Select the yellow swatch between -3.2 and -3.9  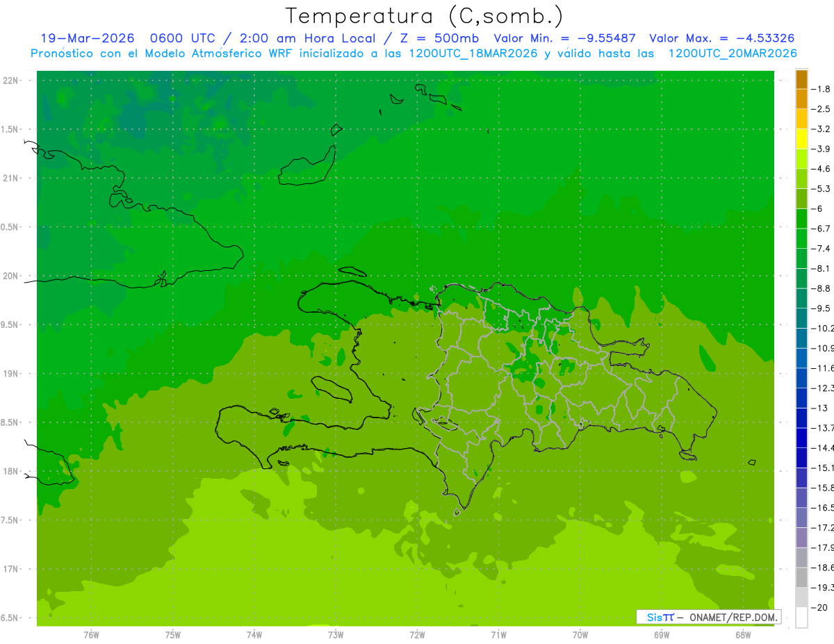coord(801,139)
